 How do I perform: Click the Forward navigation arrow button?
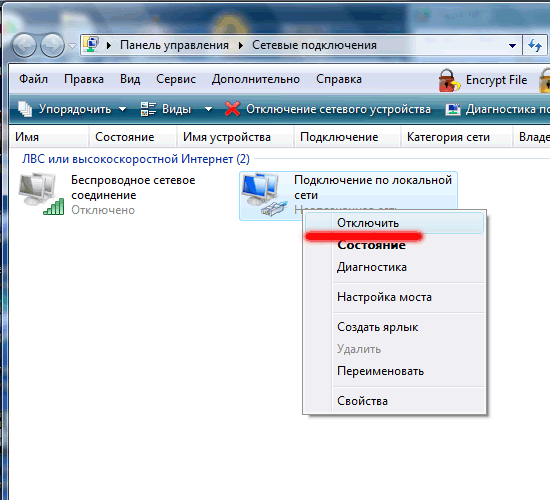[x=52, y=45]
